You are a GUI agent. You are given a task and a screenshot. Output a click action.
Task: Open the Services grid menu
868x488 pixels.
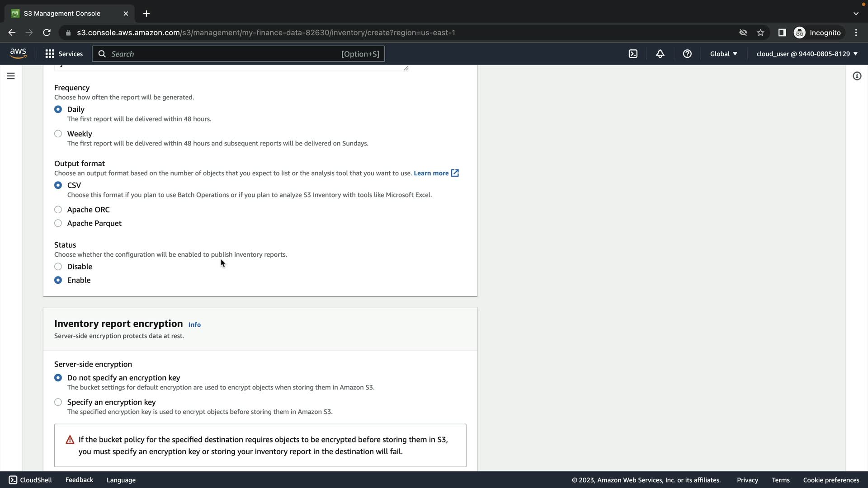pyautogui.click(x=64, y=54)
